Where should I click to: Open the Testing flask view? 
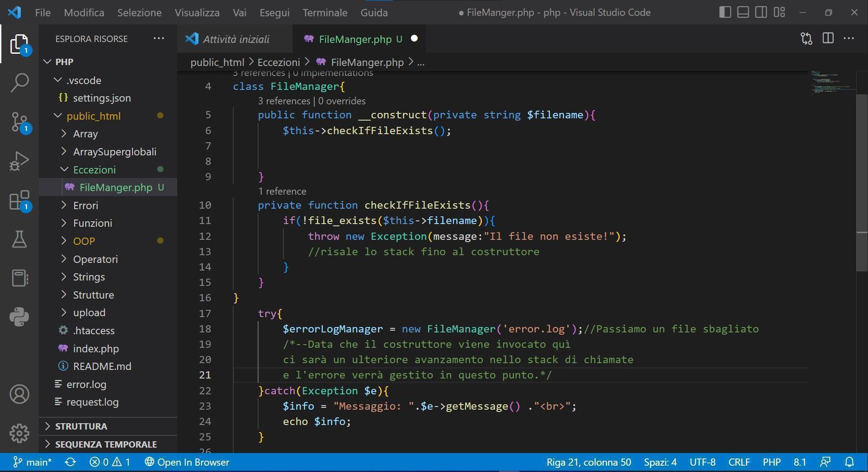[19, 239]
